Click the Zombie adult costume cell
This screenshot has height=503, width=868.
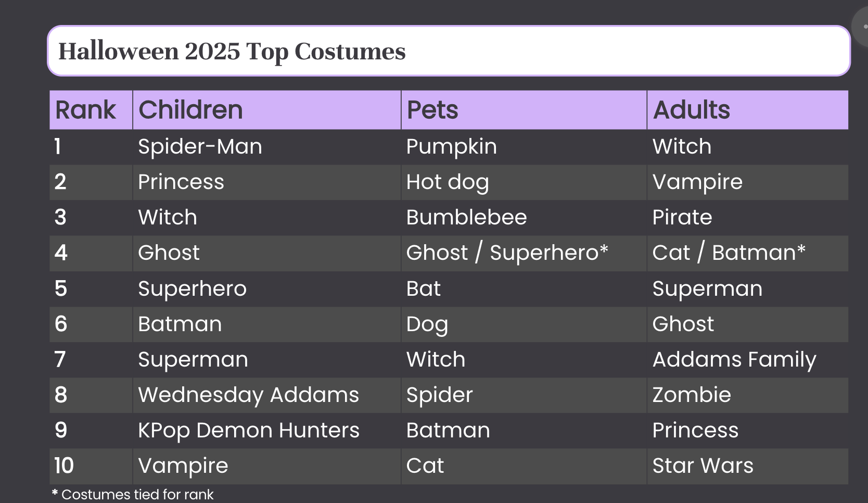pos(748,395)
